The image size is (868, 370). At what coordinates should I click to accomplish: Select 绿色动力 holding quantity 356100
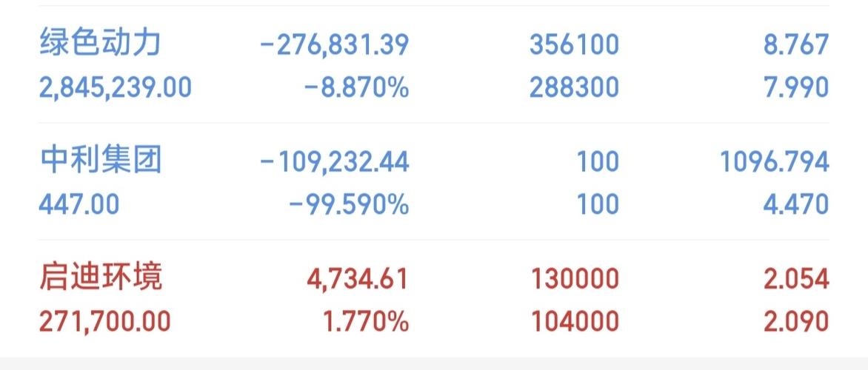click(x=574, y=45)
